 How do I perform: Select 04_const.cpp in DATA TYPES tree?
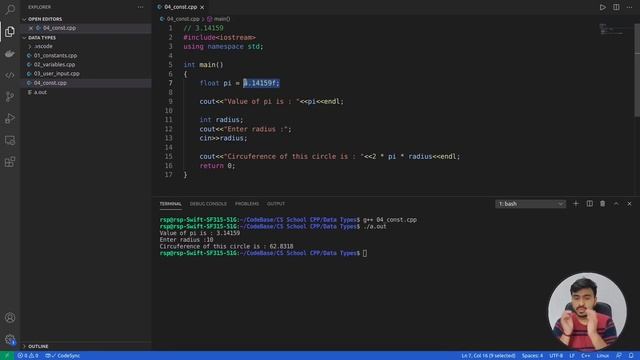click(x=50, y=83)
